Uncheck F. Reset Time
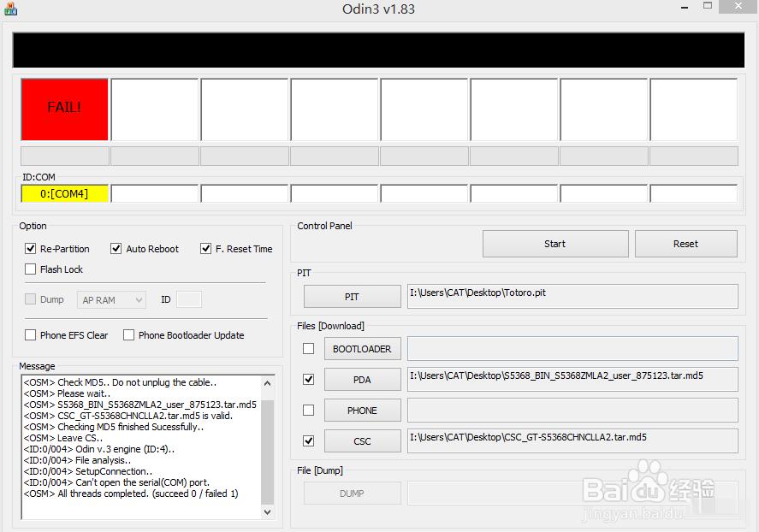 pos(205,249)
